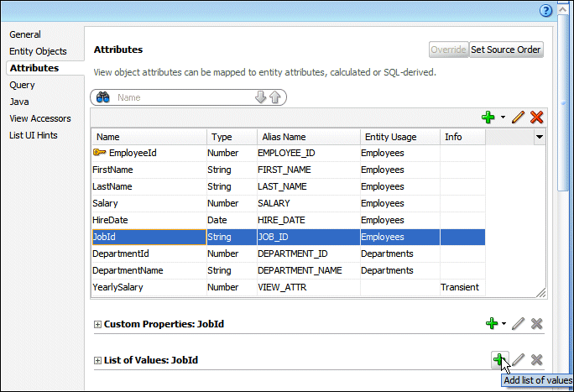The width and height of the screenshot is (574, 392).
Task: Add new attribute with green plus
Action: (x=488, y=118)
